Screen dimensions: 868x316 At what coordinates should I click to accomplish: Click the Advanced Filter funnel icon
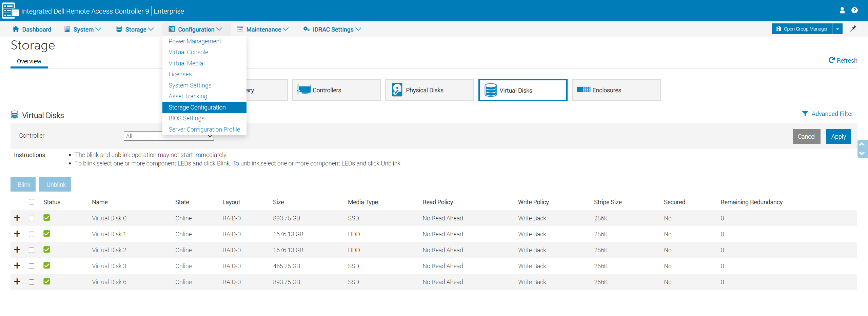click(x=805, y=114)
